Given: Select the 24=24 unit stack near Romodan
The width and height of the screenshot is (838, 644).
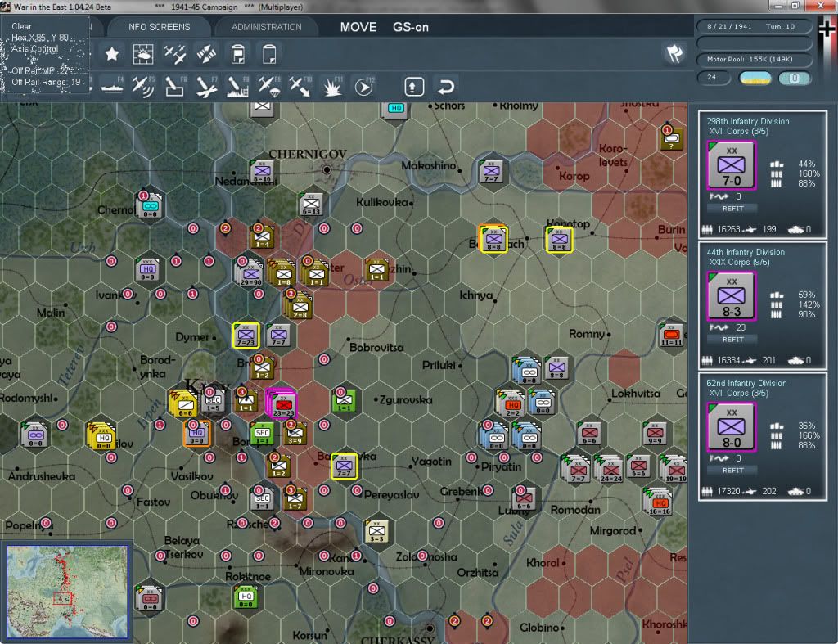Looking at the screenshot, I should pos(610,469).
